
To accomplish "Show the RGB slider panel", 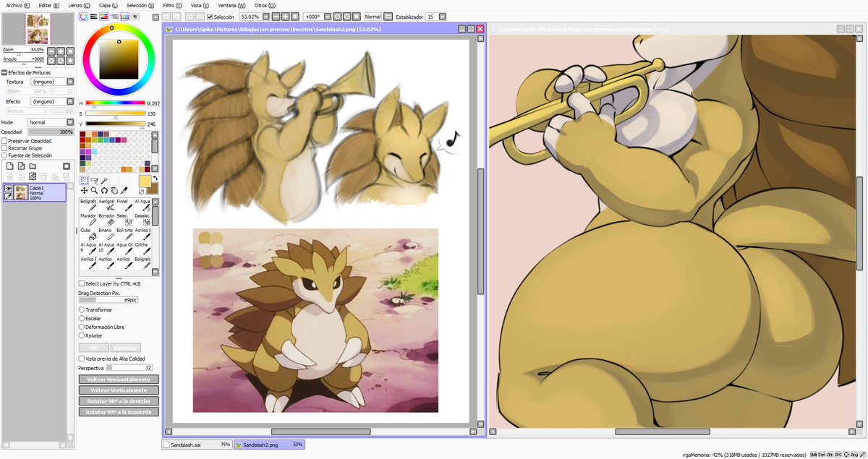I will click(x=94, y=15).
